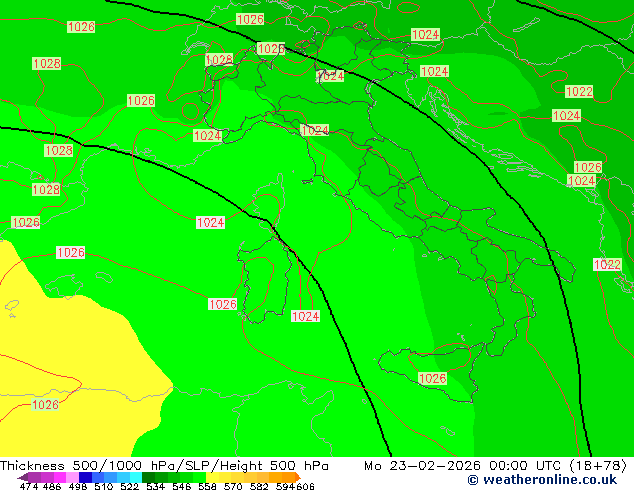Click the 522 legend value

pos(130,486)
